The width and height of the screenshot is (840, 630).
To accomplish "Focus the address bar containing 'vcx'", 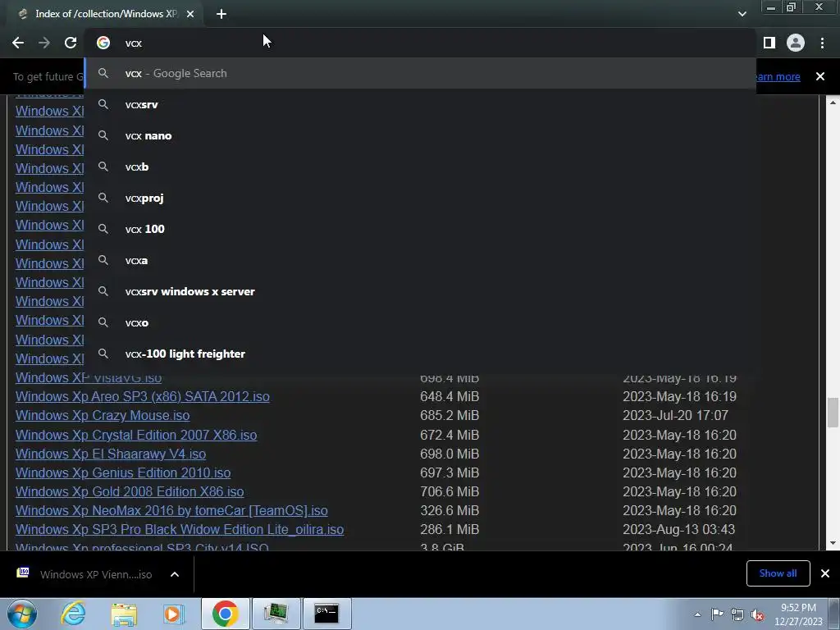I will pyautogui.click(x=420, y=43).
